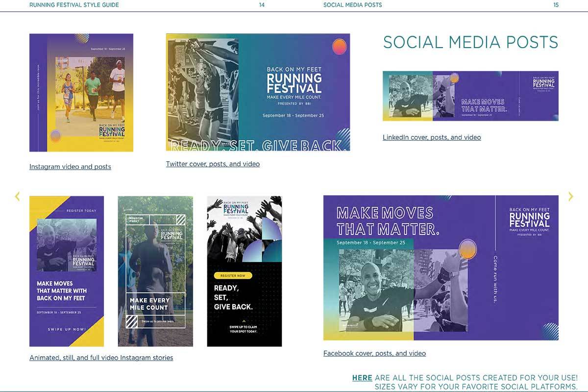Select the black Ready, Set, Give Back story thumbnail

point(245,271)
